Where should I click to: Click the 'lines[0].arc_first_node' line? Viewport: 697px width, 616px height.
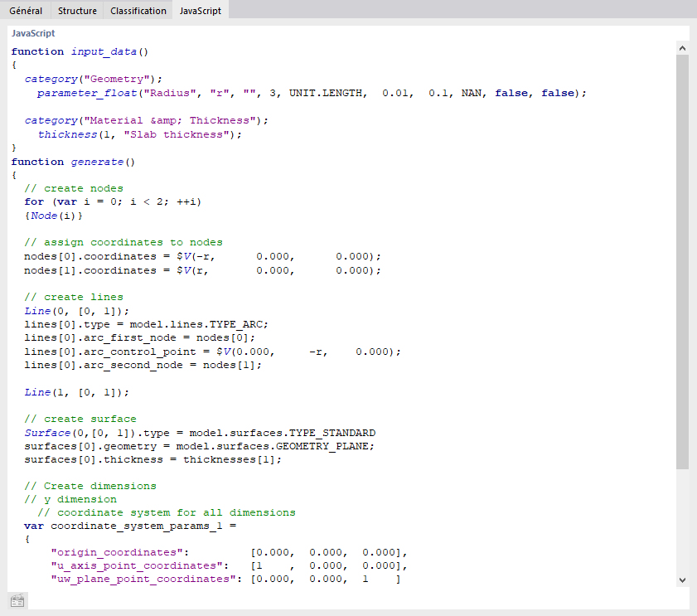click(x=139, y=338)
